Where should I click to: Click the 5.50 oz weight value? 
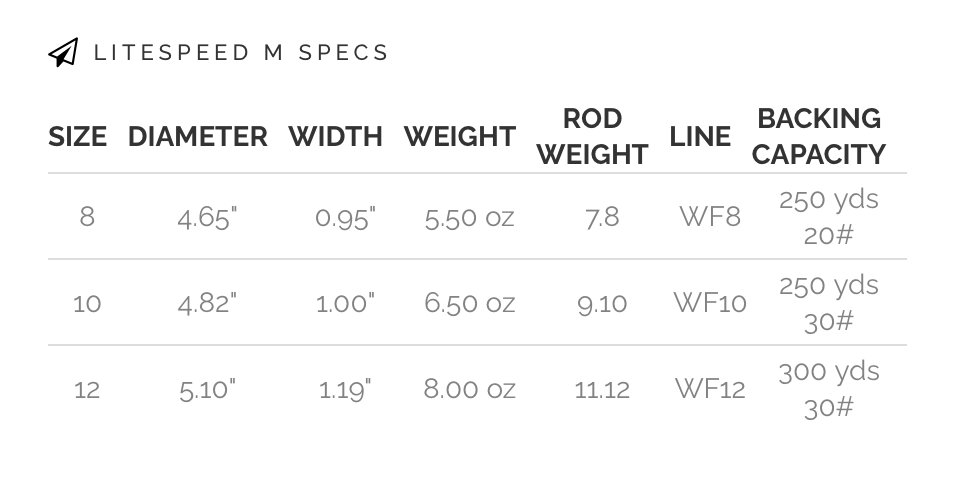point(470,218)
